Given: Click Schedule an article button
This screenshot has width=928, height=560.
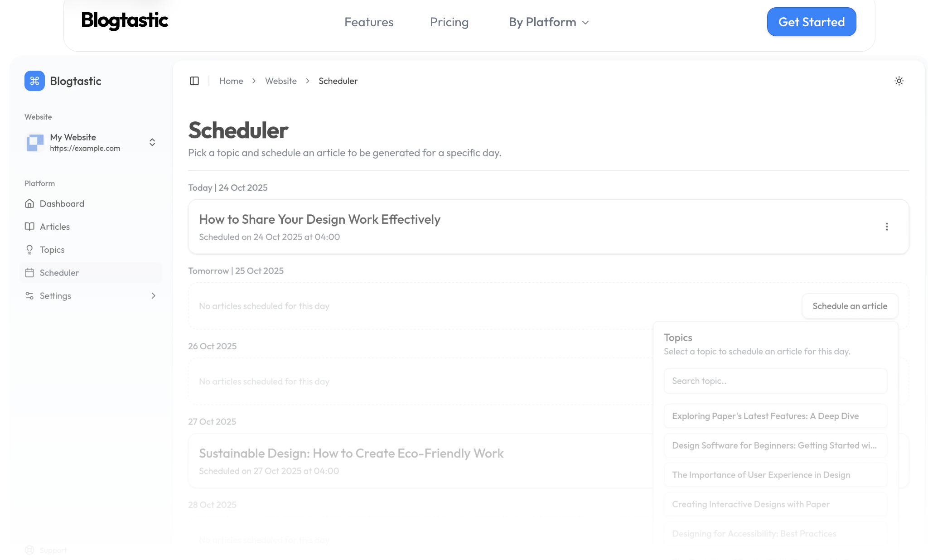Looking at the screenshot, I should 850,306.
